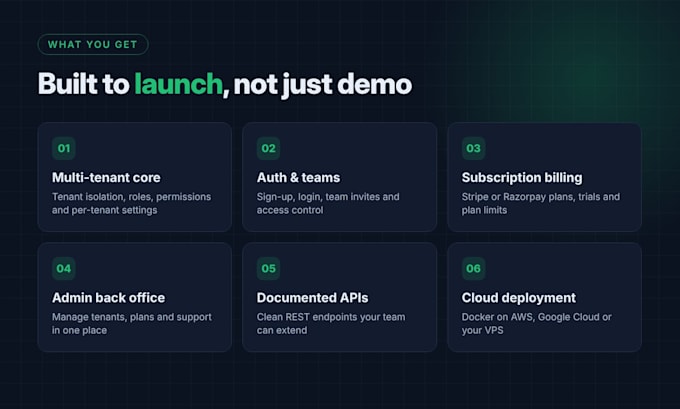Click the green word launch in headline
The width and height of the screenshot is (680, 409).
tap(178, 84)
